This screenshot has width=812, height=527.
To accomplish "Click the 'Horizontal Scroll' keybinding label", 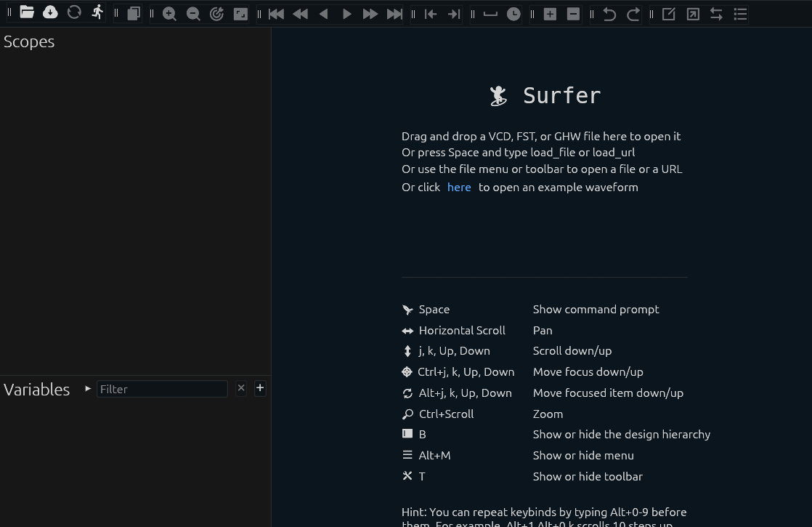I will pos(462,331).
